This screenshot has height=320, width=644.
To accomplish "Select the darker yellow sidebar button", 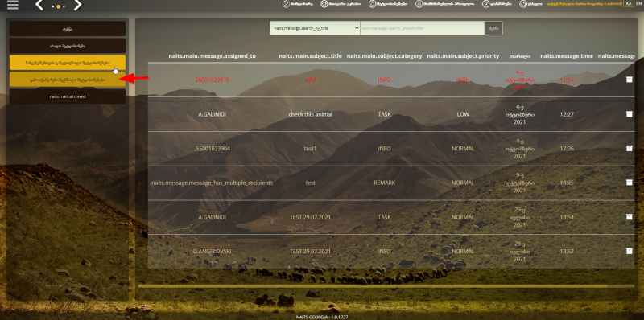I will (x=68, y=80).
